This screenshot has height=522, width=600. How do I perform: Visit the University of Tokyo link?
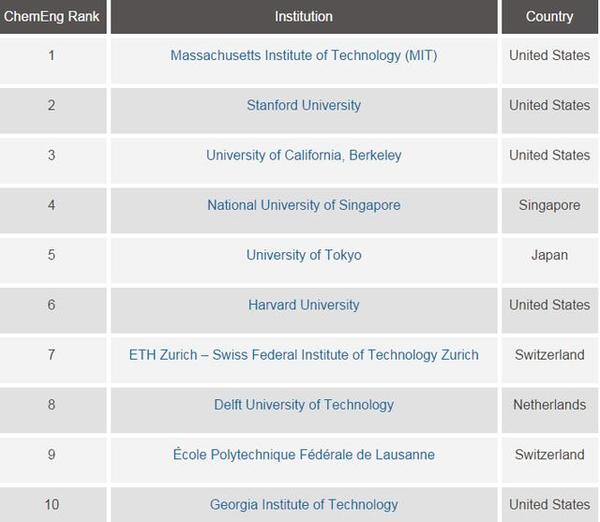click(x=304, y=255)
